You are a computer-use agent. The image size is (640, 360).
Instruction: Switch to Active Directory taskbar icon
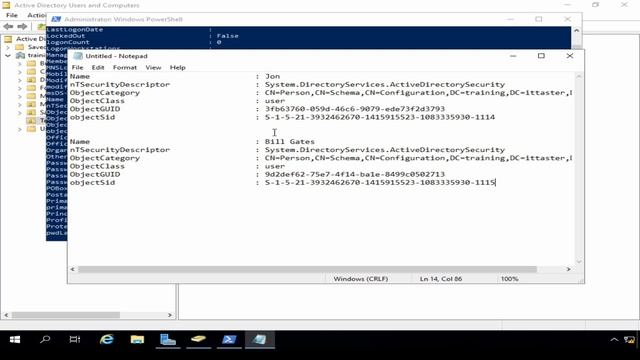pyautogui.click(x=198, y=340)
